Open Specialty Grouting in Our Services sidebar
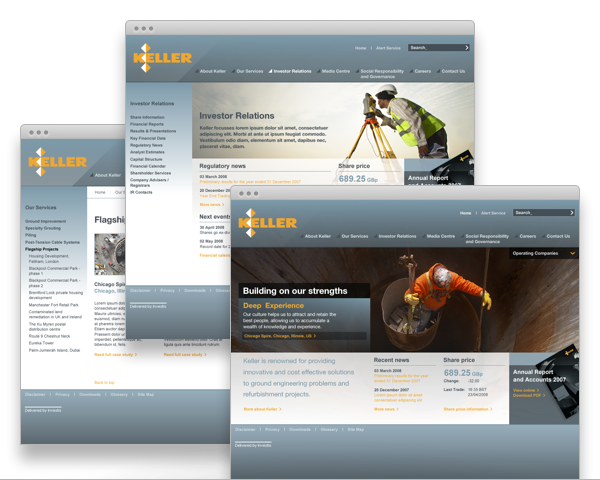The height and width of the screenshot is (480, 600). (43, 228)
